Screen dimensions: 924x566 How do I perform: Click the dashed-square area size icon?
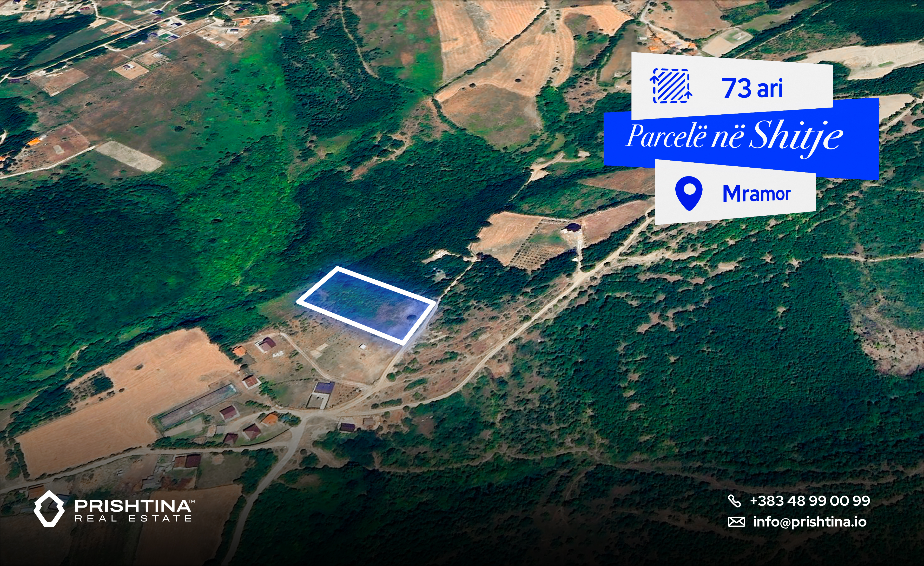pos(671,86)
